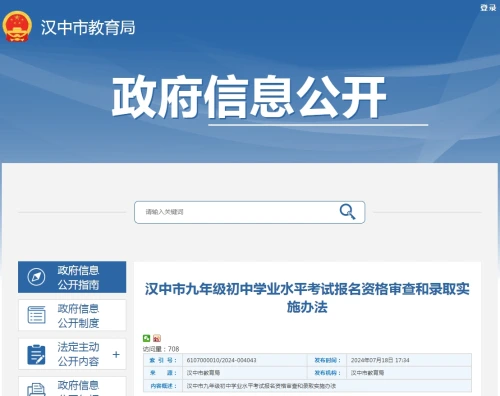Click the 内容概述 summary text row
The width and height of the screenshot is (500, 396).
[x=307, y=386]
